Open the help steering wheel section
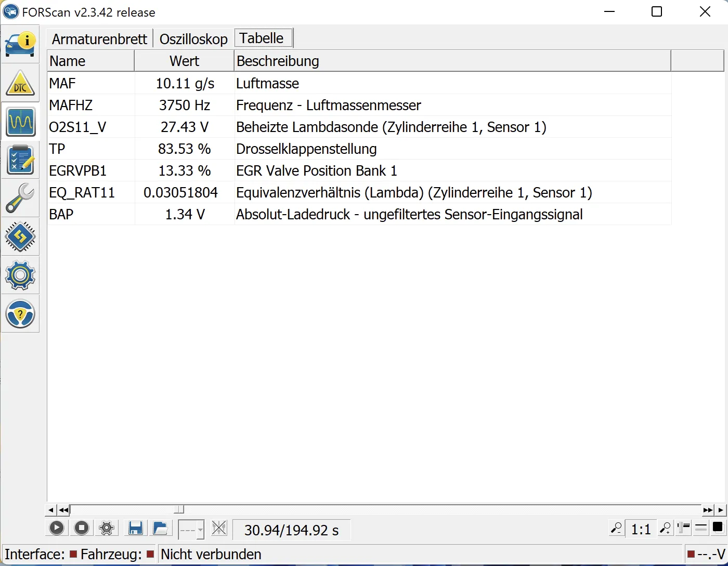Screen dimensions: 728x566 coord(20,314)
